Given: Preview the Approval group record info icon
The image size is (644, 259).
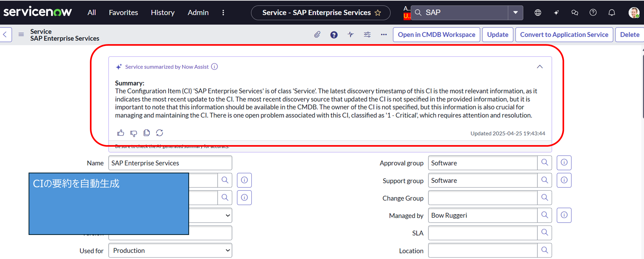Looking at the screenshot, I should click(564, 163).
